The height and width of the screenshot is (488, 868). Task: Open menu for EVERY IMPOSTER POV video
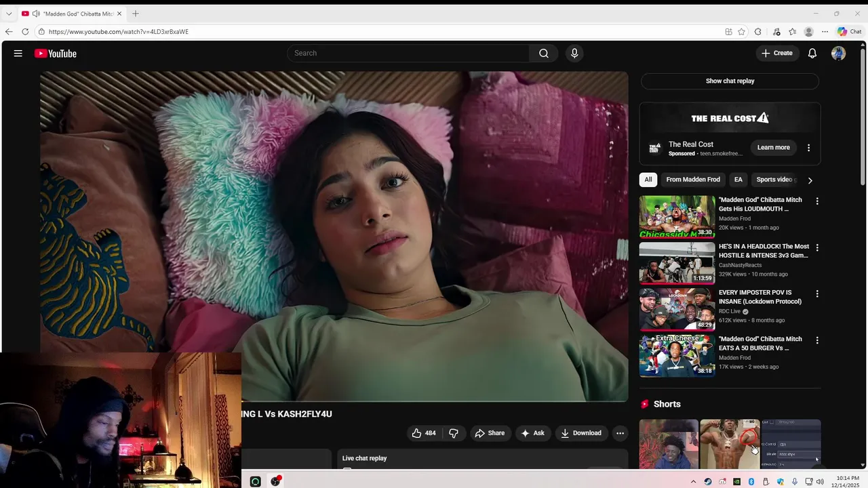pos(817,293)
